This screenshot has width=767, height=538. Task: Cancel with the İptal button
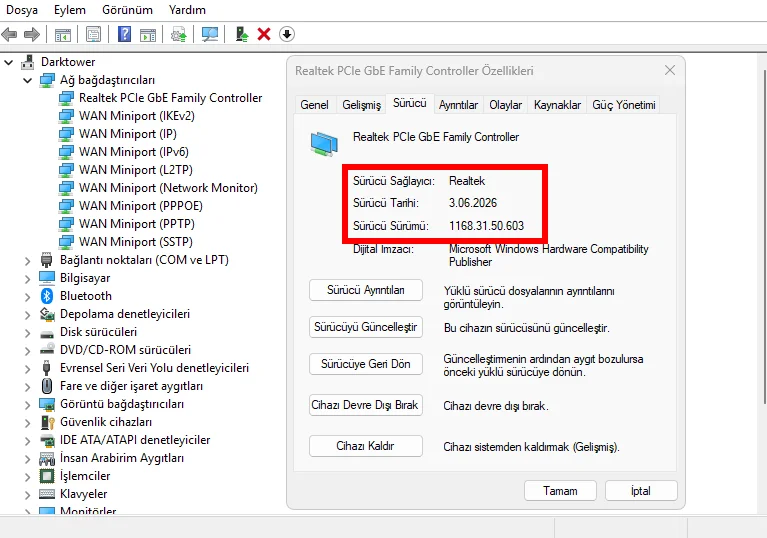[641, 491]
